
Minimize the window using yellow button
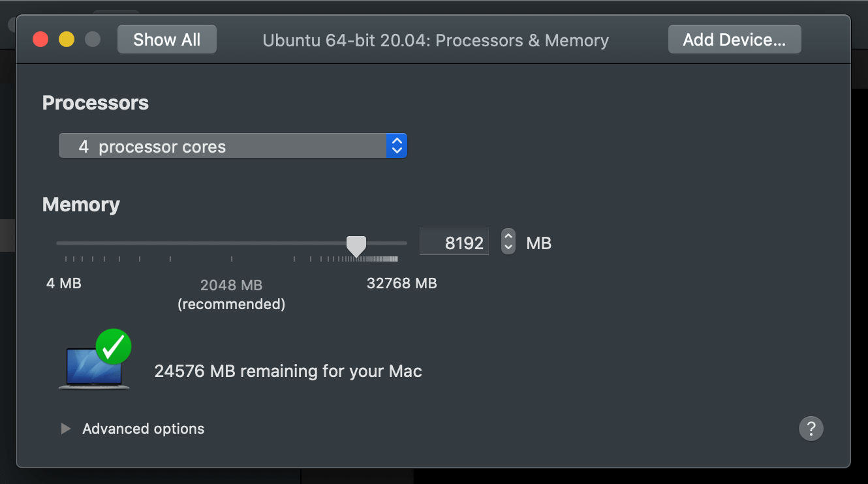tap(67, 39)
